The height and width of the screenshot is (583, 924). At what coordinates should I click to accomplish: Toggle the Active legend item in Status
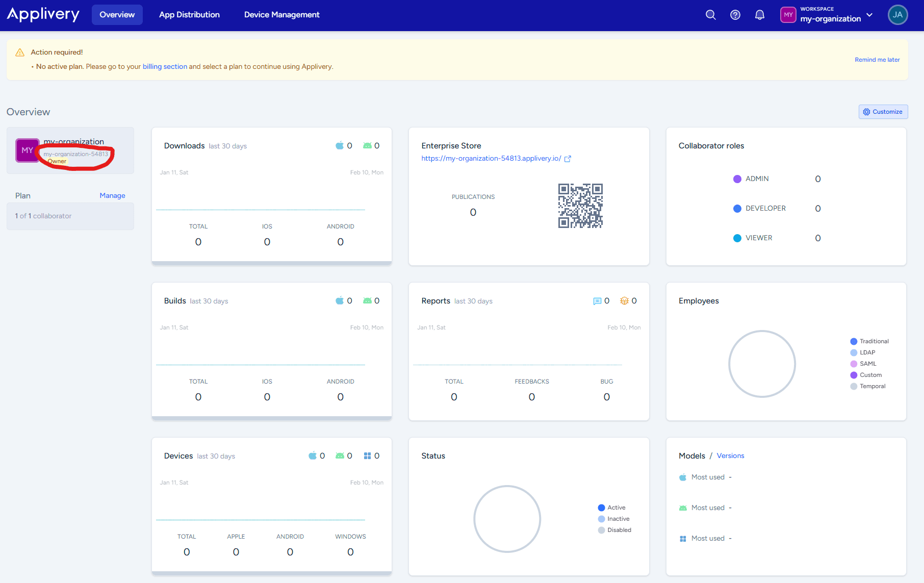coord(611,508)
